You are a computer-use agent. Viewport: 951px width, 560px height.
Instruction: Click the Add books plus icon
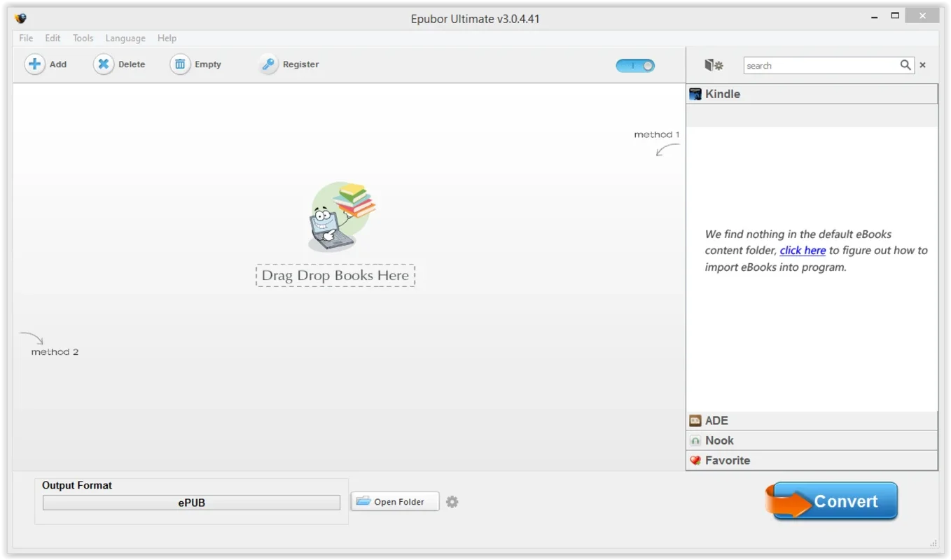[34, 64]
